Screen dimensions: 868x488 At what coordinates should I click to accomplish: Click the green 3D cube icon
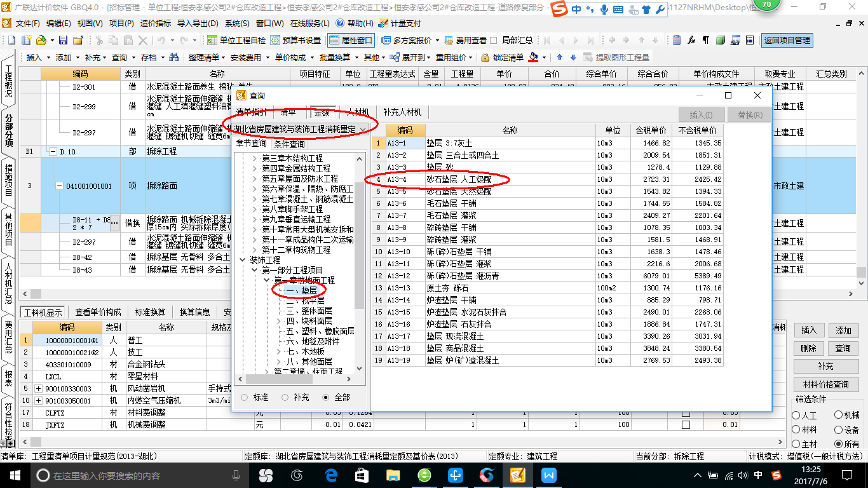click(721, 40)
